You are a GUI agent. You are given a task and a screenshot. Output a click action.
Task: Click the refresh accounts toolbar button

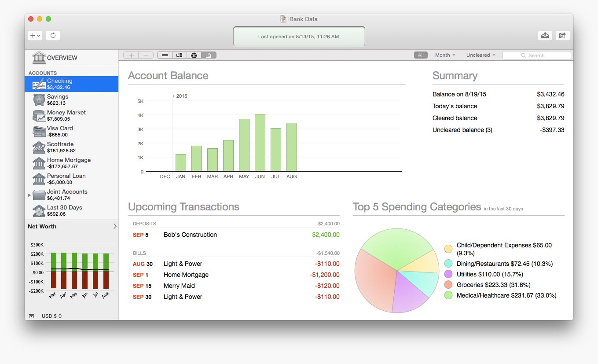click(x=53, y=36)
